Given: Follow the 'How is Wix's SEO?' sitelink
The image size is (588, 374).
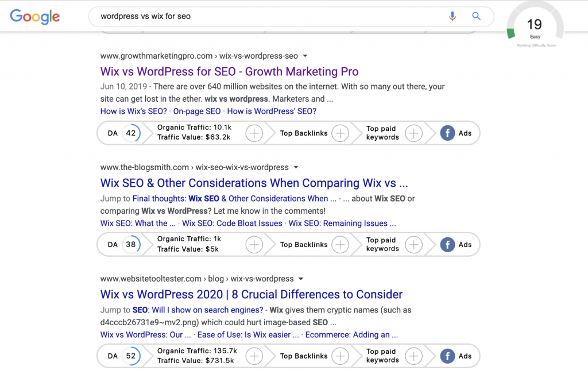Looking at the screenshot, I should (133, 111).
